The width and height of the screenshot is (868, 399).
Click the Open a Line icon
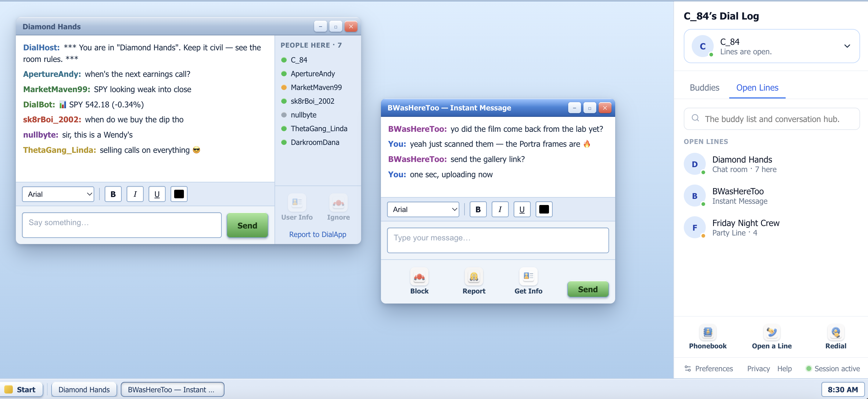[x=772, y=332]
